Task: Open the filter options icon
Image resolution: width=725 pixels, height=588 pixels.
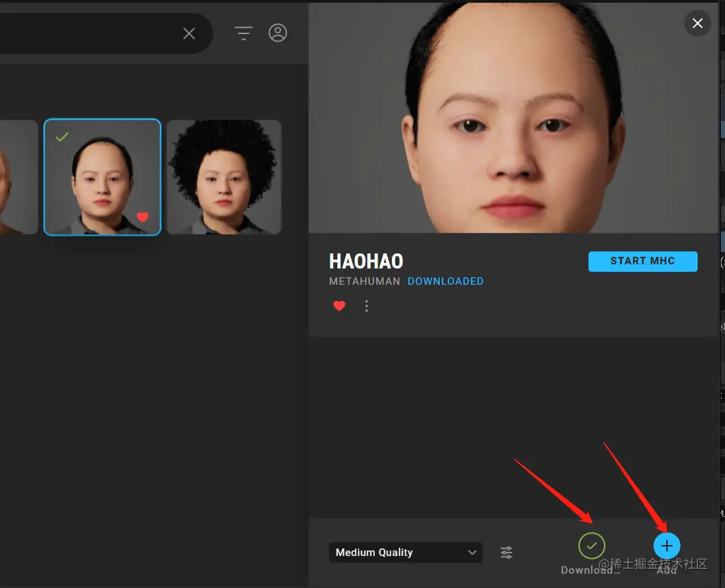Action: [x=243, y=33]
